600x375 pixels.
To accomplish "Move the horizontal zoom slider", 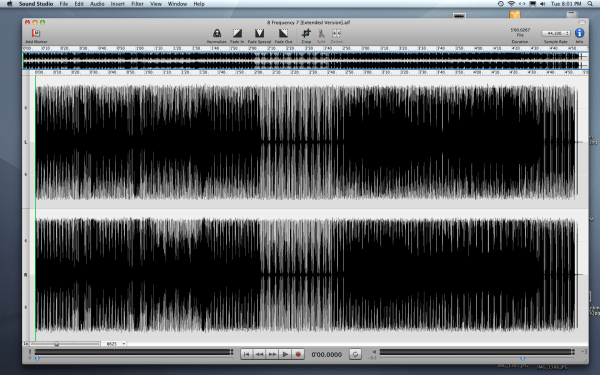I will pos(57,344).
